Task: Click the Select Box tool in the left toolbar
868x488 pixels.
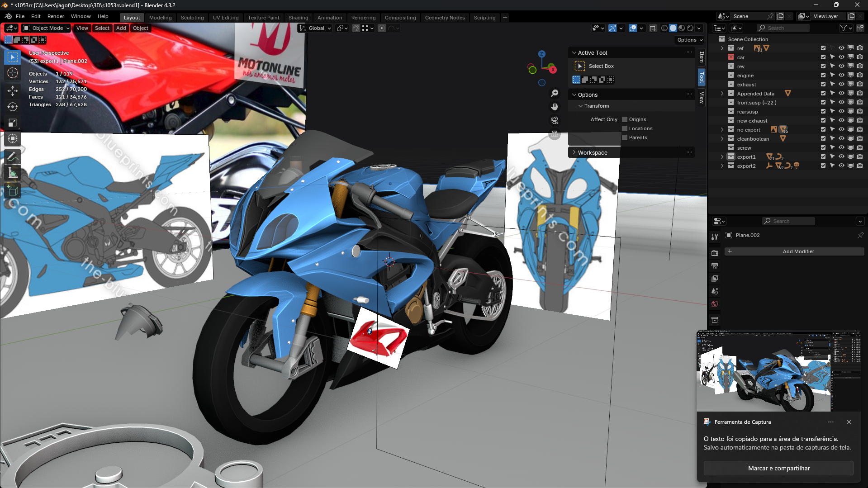Action: pos(13,57)
